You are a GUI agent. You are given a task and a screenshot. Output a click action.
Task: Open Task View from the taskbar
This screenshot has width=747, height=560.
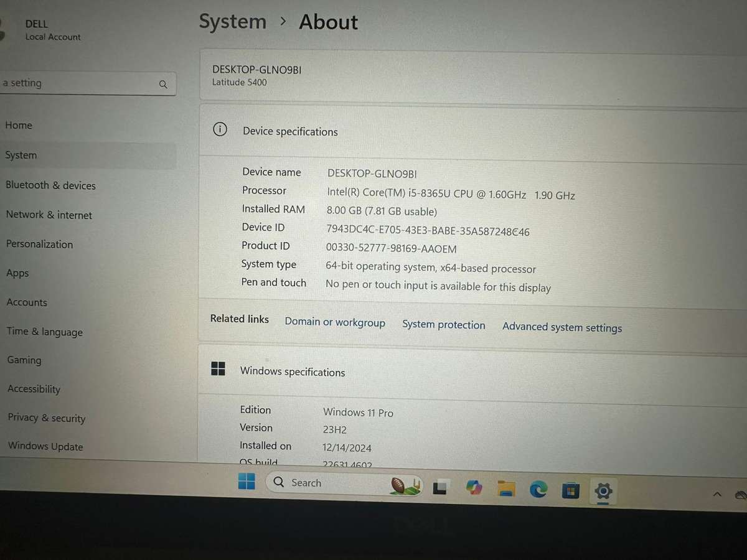(441, 487)
